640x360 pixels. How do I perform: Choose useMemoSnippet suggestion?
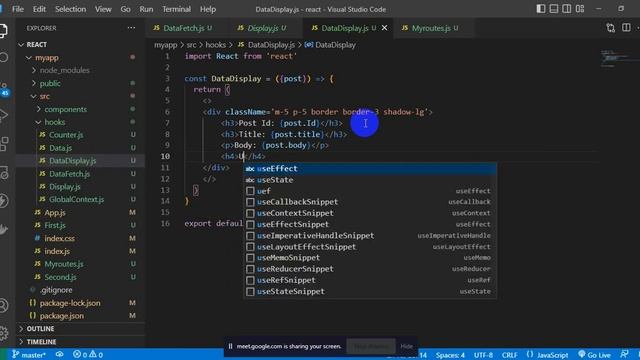click(370, 258)
